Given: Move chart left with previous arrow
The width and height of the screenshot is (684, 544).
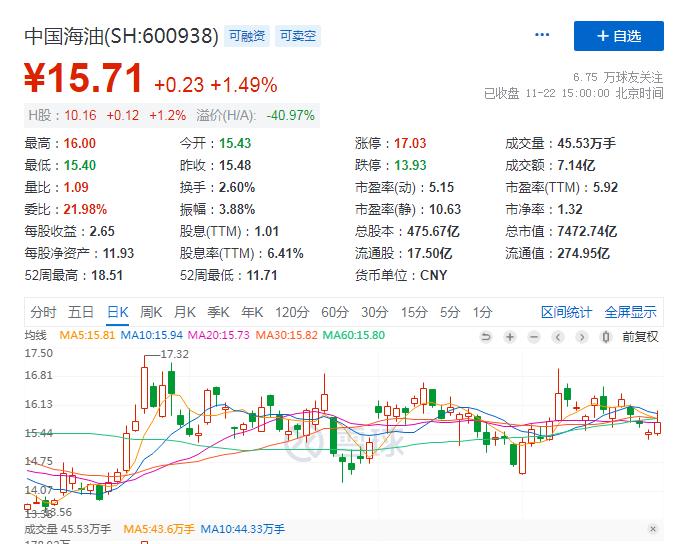Looking at the screenshot, I should 558,337.
